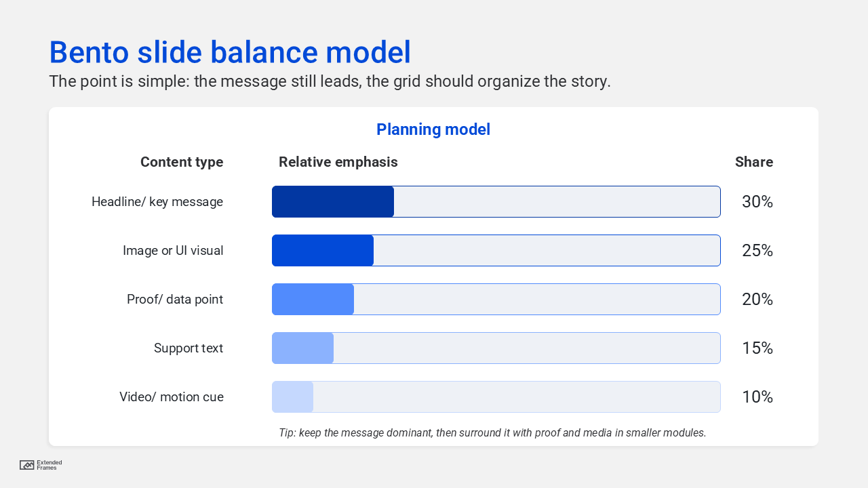Select the 'Bento slide balance model' title
The width and height of the screenshot is (868, 488).
tap(230, 52)
